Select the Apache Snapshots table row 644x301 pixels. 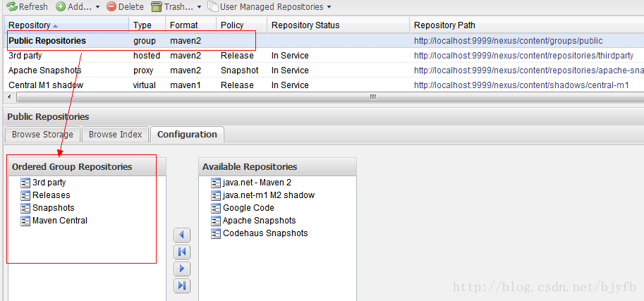click(324, 70)
